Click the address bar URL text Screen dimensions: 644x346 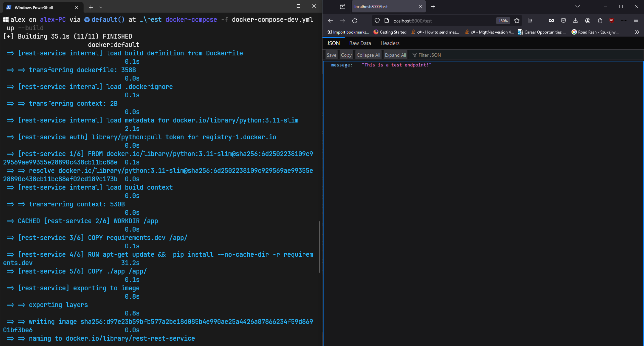412,21
